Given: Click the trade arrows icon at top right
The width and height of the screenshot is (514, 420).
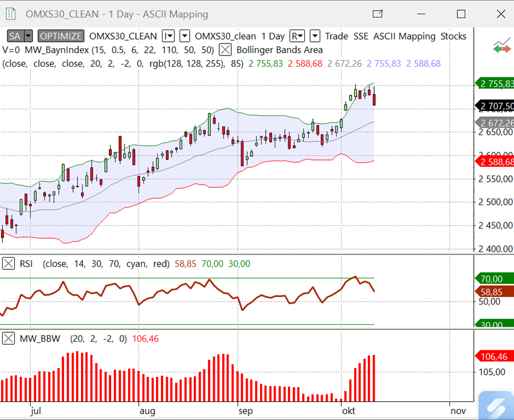Looking at the screenshot, I should click(502, 46).
